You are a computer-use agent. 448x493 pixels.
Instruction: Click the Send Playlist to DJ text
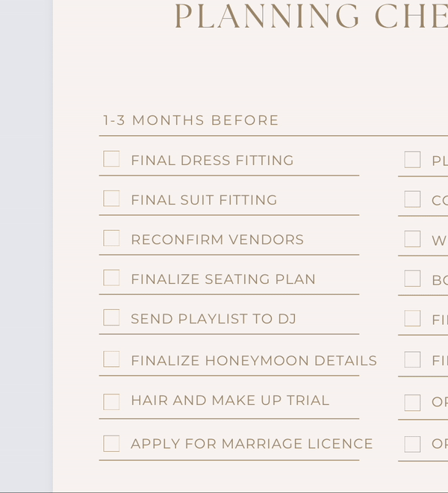[x=214, y=319]
